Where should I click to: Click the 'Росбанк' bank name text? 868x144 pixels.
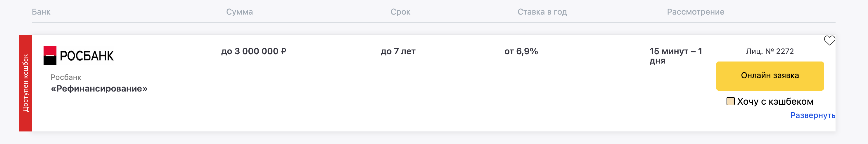pyautogui.click(x=66, y=77)
